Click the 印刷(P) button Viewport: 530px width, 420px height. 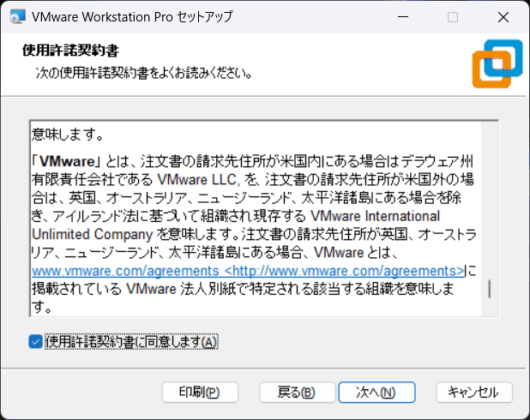point(200,392)
